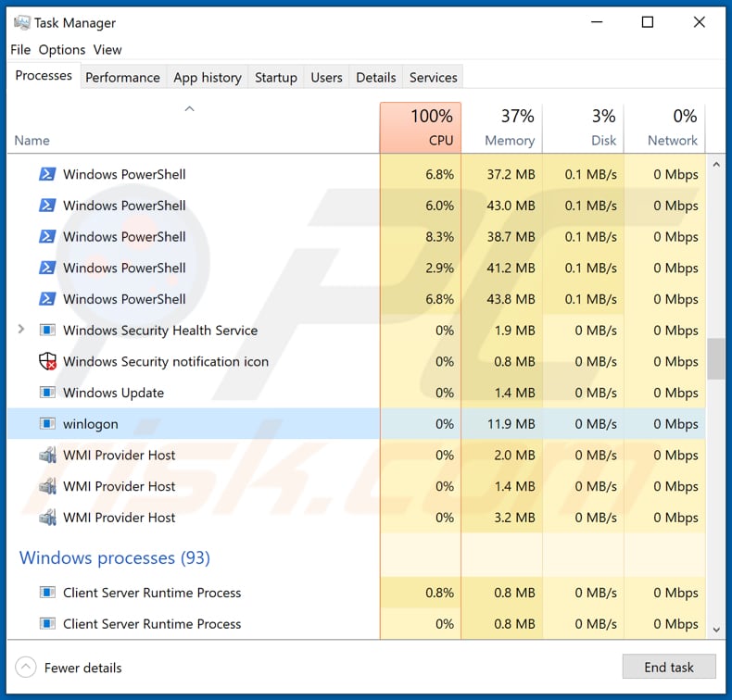This screenshot has height=700, width=732.
Task: Click the vertical scrollbar thumb
Action: pos(716,358)
